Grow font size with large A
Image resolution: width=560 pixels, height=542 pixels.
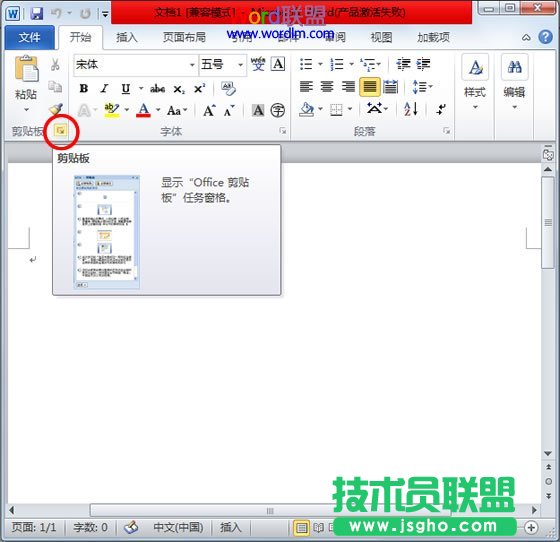pos(209,111)
